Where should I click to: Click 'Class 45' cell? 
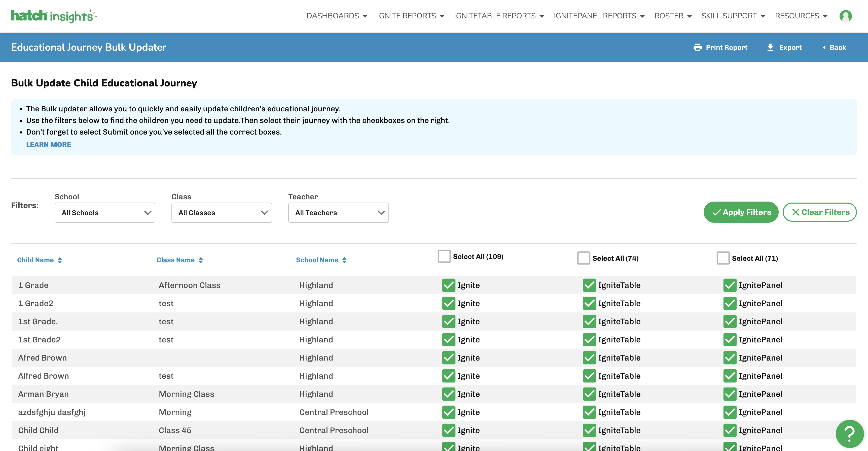[x=175, y=430]
